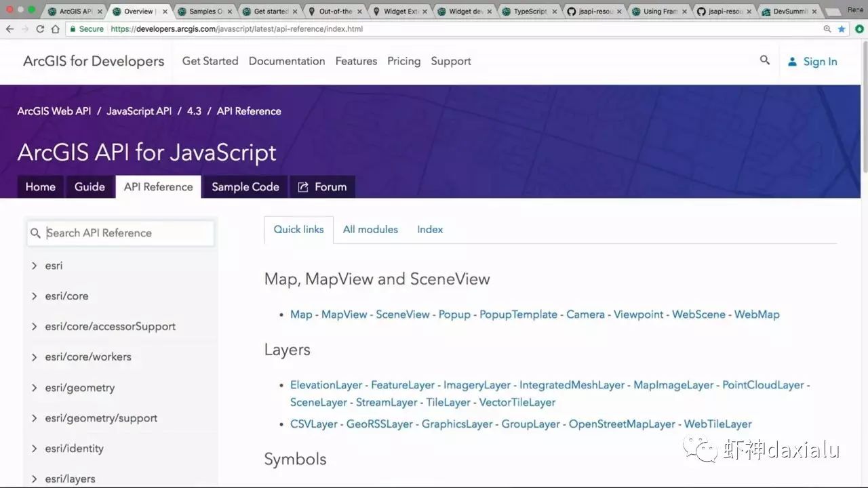Click the browser forward arrow
This screenshot has width=868, height=488.
pyautogui.click(x=24, y=29)
